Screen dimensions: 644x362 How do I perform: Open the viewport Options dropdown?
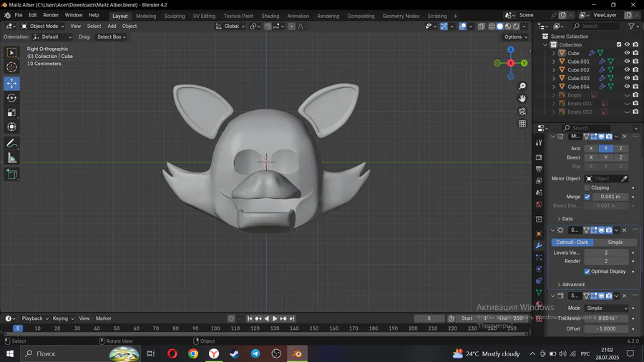pyautogui.click(x=516, y=37)
